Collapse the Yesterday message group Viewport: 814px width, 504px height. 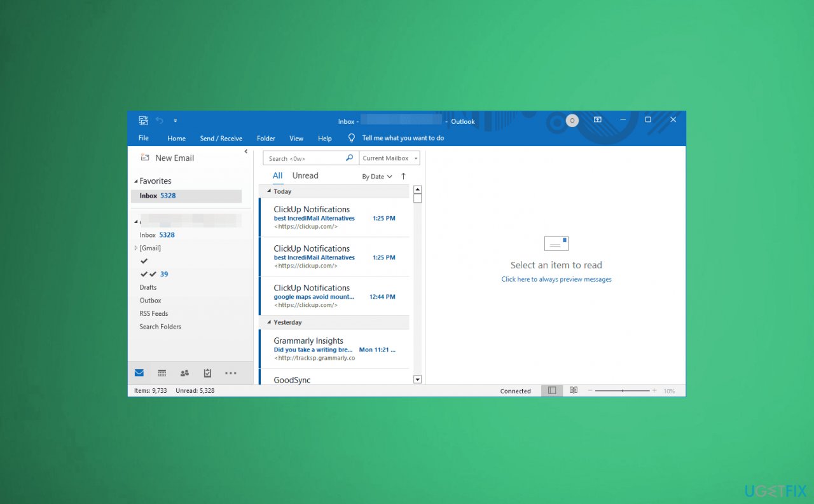click(x=269, y=322)
